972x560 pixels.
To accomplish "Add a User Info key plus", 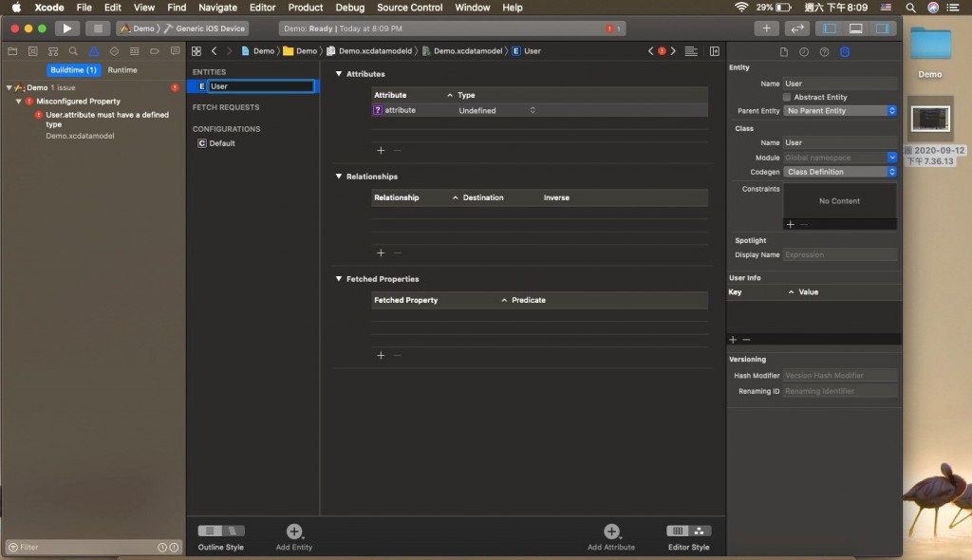I will coord(733,340).
